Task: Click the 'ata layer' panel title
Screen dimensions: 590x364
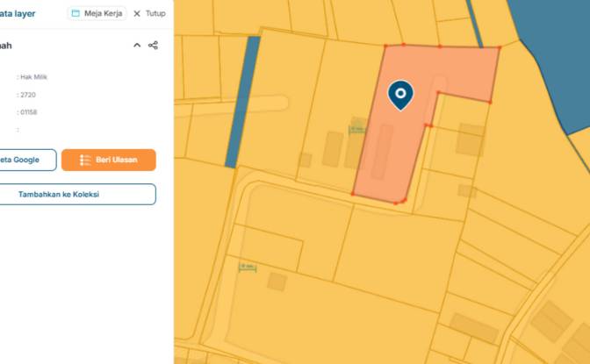Action: pyautogui.click(x=18, y=13)
